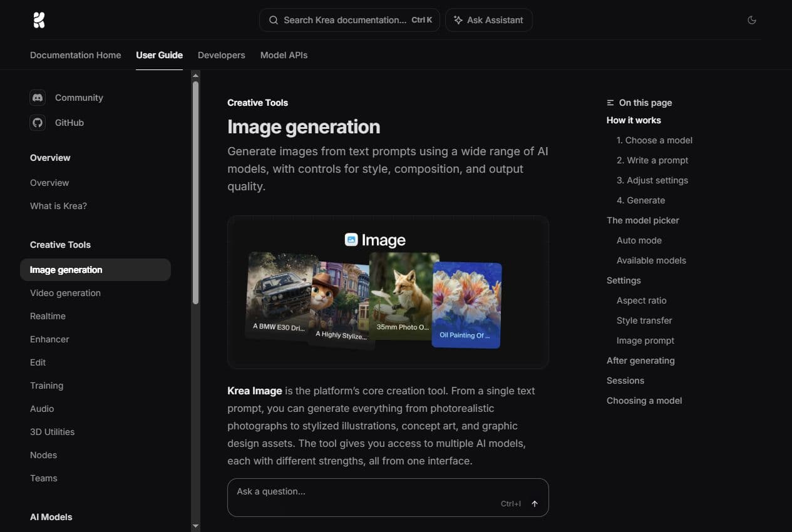
Task: Jump to 2. Write a prompt
Action: [x=652, y=160]
